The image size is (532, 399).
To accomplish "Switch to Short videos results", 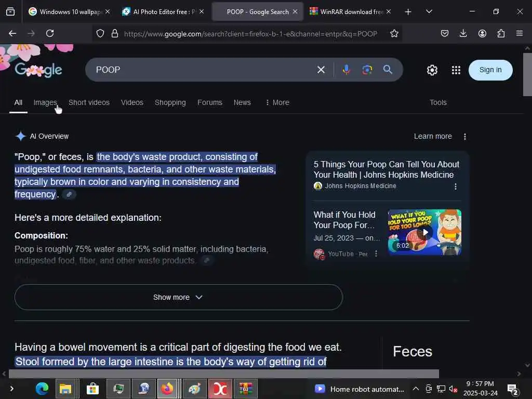I will [89, 102].
